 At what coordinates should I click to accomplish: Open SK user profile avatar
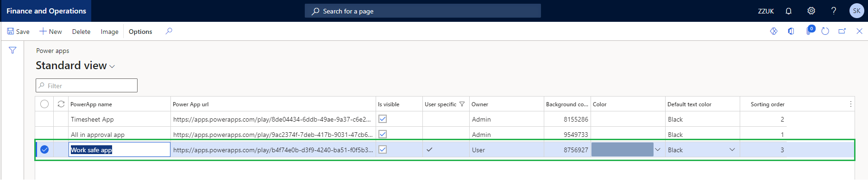(856, 11)
